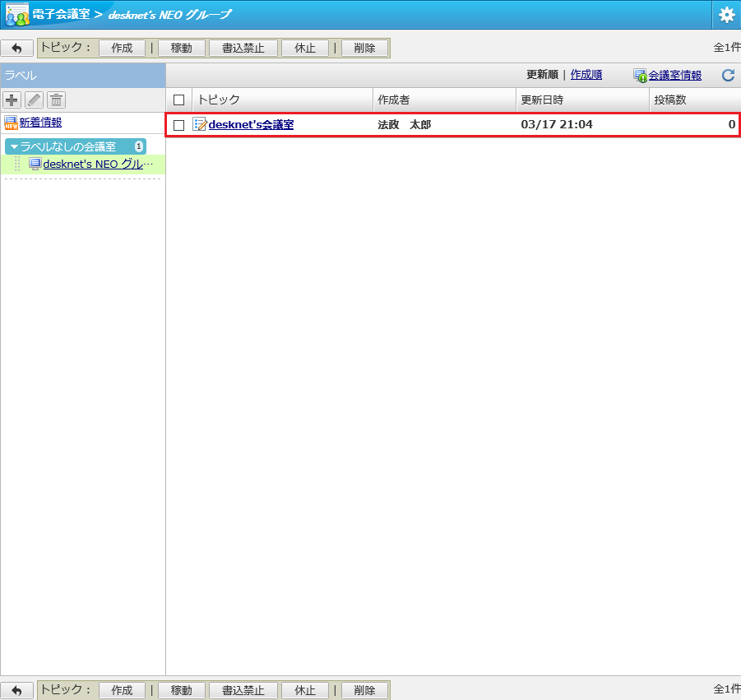
Task: Click the ラベル panel header
Action: click(x=83, y=76)
